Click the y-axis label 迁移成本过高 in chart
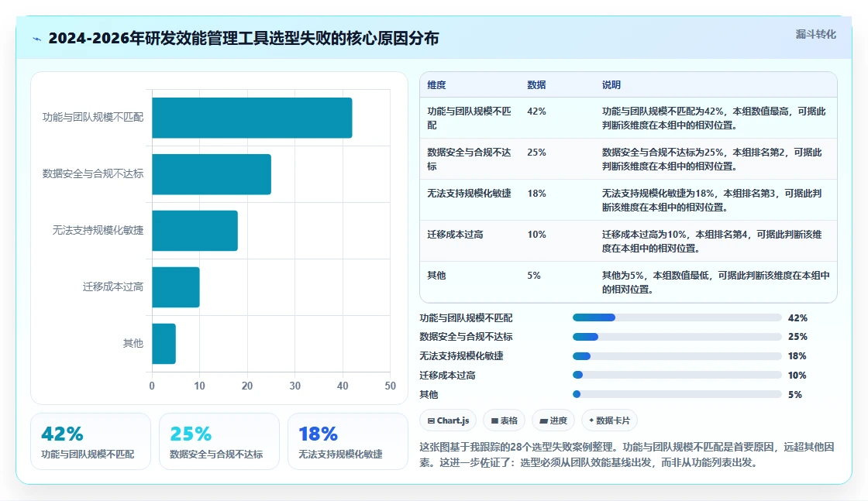868x501 pixels. click(x=113, y=287)
